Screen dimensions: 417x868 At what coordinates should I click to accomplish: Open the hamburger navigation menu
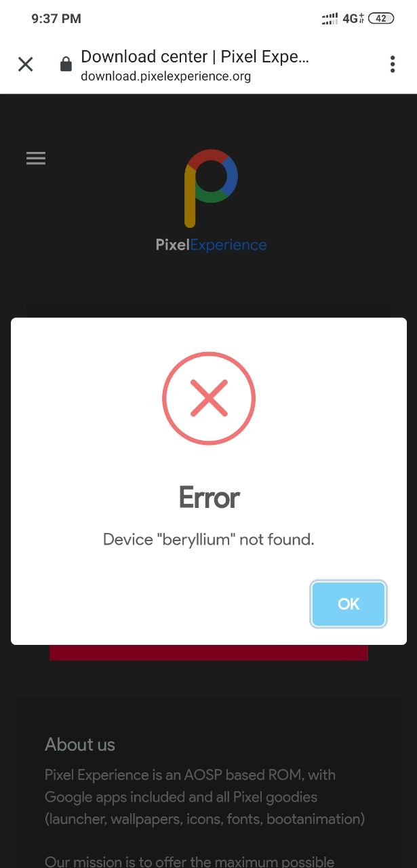click(36, 159)
